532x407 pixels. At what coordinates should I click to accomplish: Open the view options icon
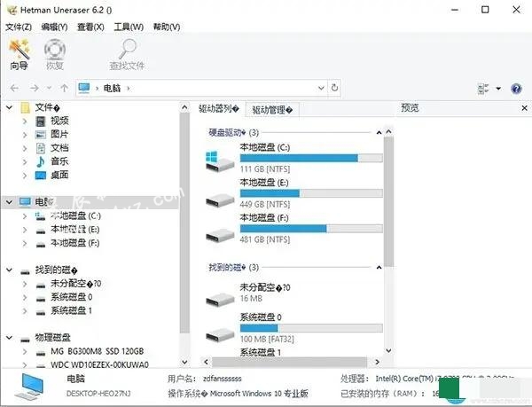483,89
